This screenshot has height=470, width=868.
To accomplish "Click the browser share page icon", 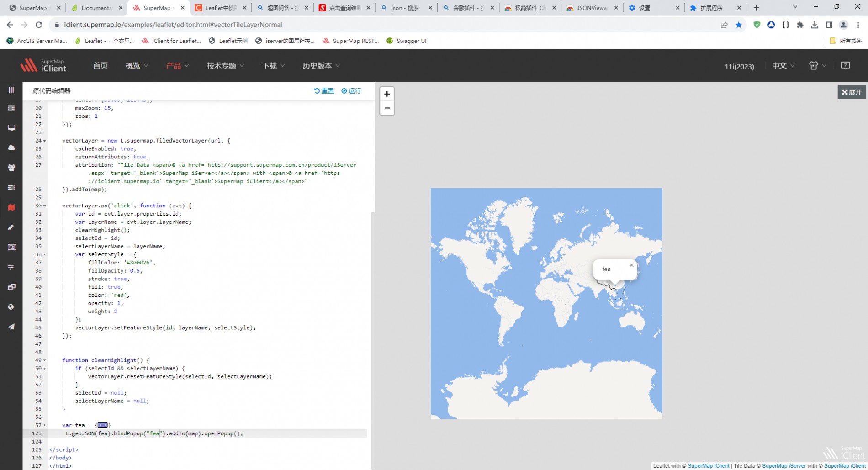I will pyautogui.click(x=724, y=25).
